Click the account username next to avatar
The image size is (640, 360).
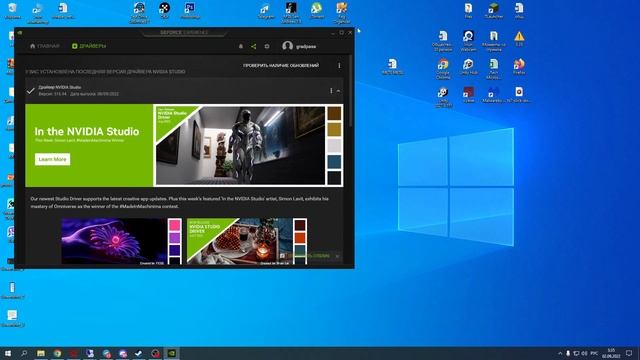[x=306, y=47]
